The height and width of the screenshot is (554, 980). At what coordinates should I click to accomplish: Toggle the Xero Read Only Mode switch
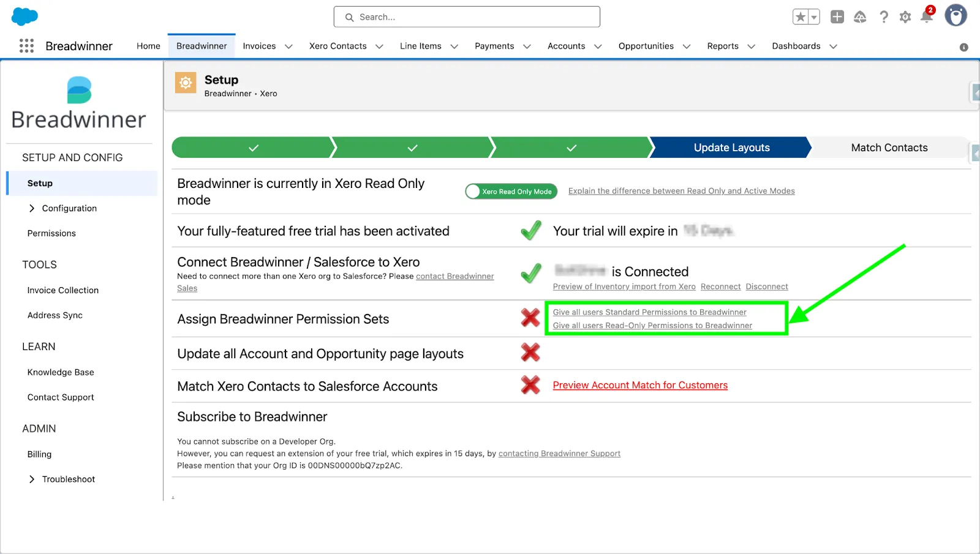point(511,192)
